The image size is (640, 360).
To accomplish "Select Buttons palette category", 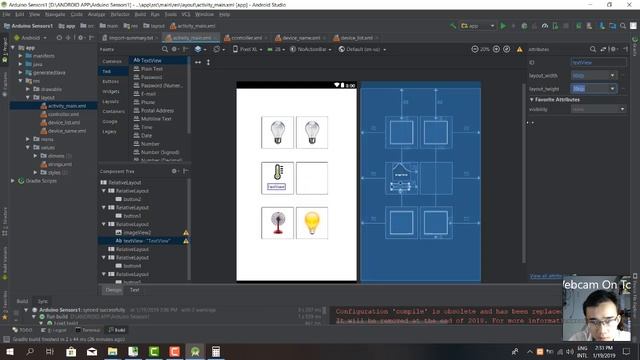I will coord(111,81).
